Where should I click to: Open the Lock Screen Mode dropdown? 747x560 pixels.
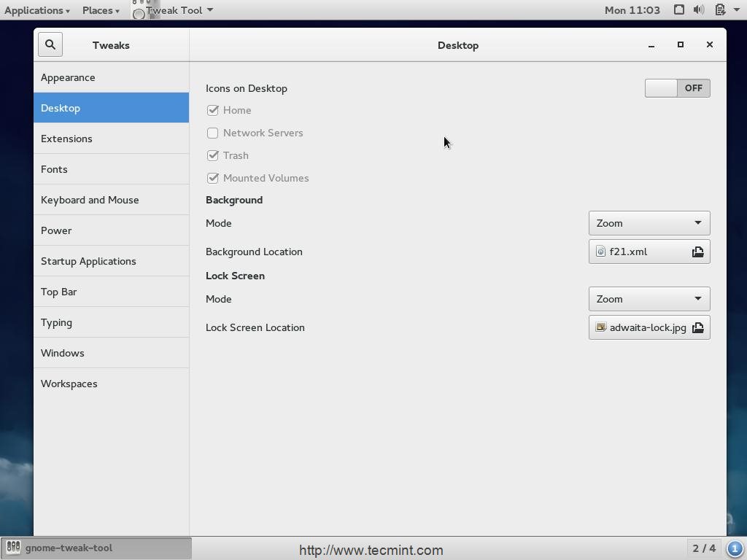coord(649,299)
